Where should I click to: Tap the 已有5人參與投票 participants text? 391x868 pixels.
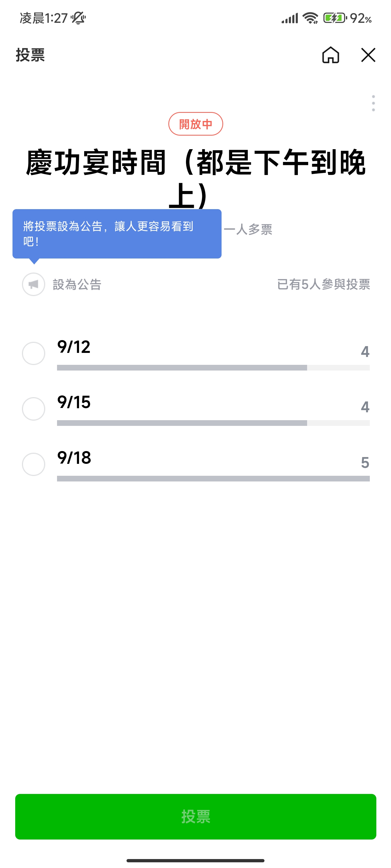323,284
